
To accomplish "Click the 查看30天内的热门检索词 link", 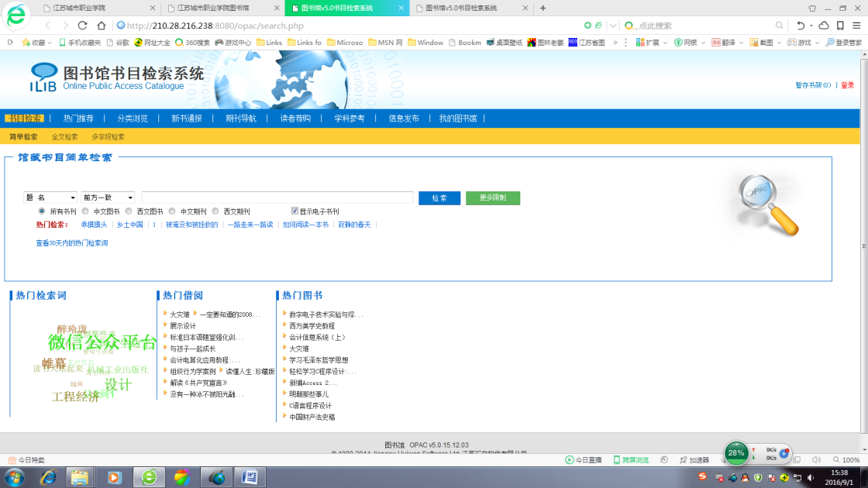I will point(72,243).
